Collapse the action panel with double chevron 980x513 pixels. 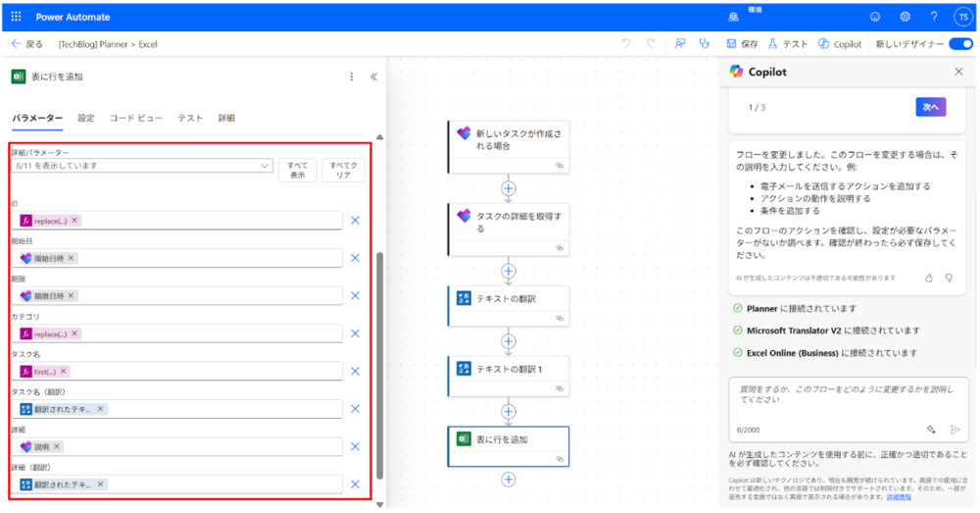(x=373, y=77)
